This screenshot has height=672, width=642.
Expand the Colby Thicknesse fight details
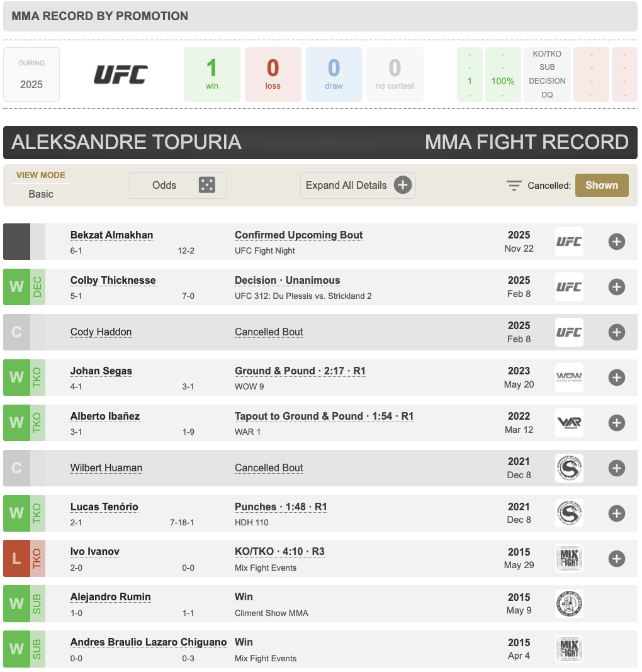617,287
